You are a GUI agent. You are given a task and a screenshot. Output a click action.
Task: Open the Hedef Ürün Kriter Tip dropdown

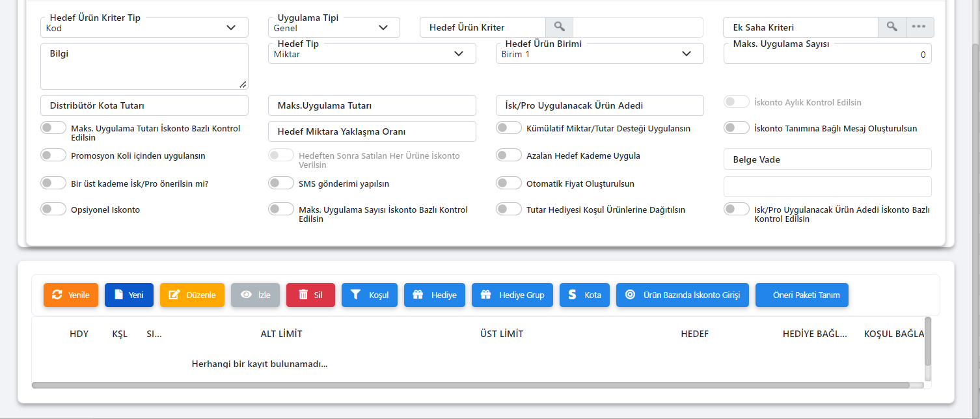click(144, 28)
